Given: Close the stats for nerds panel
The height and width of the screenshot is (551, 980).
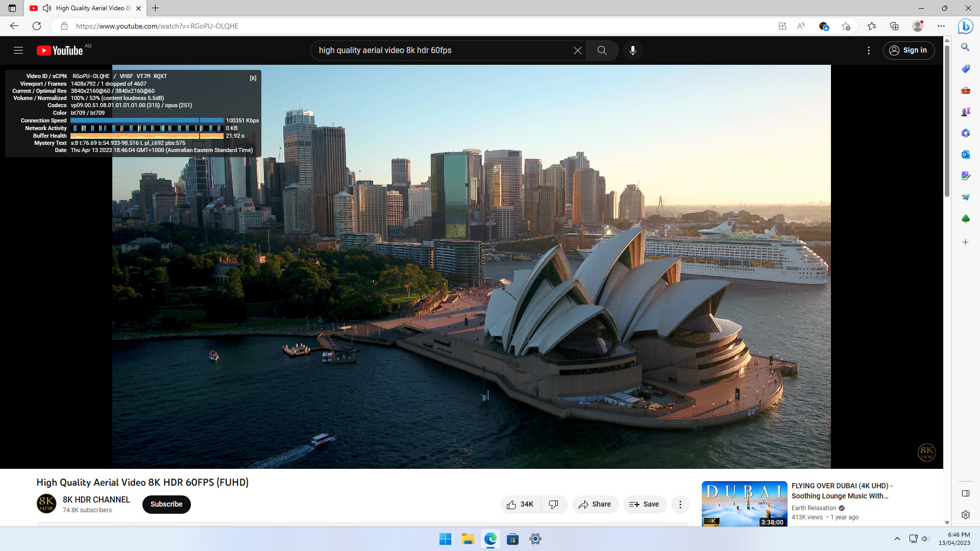Looking at the screenshot, I should (253, 78).
